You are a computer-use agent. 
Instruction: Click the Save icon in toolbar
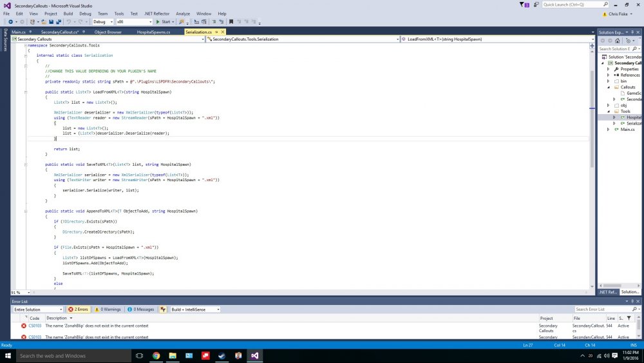pos(51,22)
